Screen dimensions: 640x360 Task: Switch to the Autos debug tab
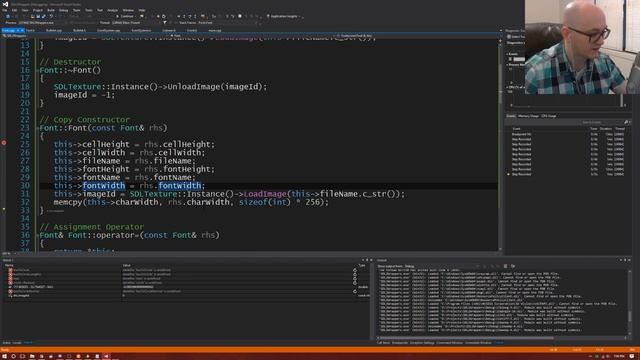(x=6, y=343)
